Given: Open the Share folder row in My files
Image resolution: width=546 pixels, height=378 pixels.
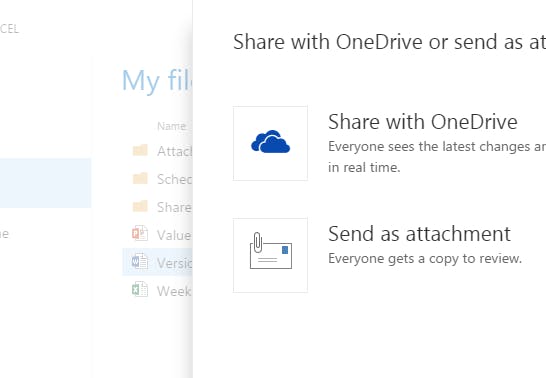Looking at the screenshot, I should tap(157, 207).
